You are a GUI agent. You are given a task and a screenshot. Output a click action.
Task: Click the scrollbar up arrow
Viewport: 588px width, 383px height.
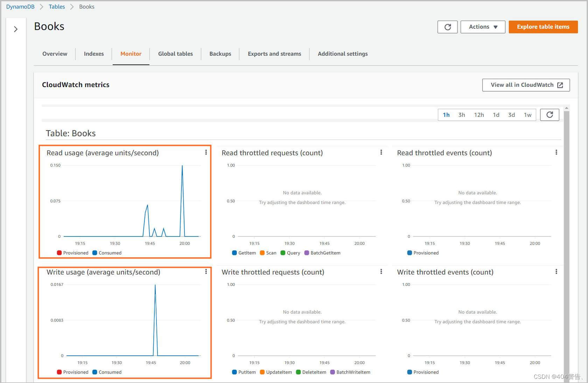coord(566,108)
